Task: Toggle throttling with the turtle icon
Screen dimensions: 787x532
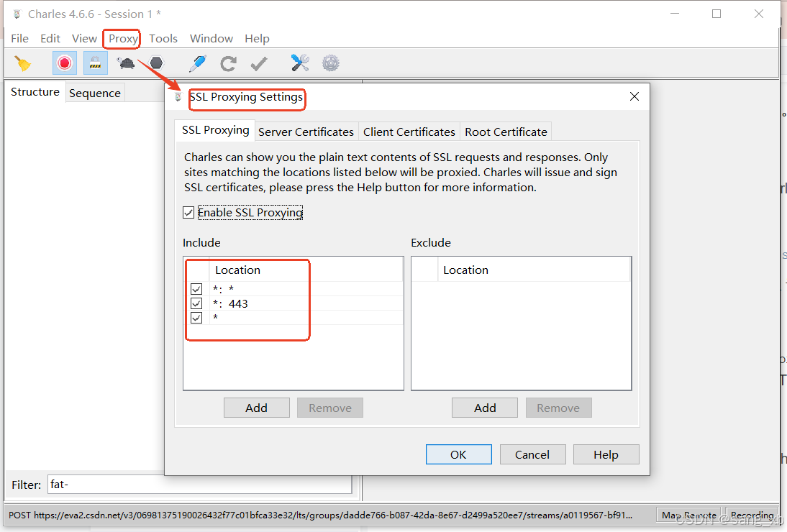Action: pyautogui.click(x=126, y=63)
